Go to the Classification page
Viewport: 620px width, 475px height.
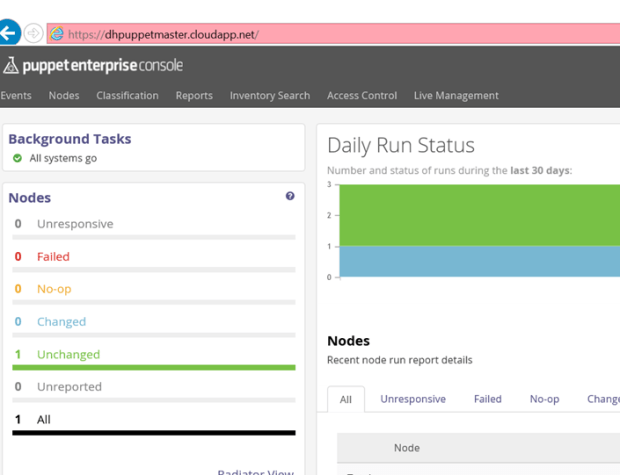(x=127, y=96)
